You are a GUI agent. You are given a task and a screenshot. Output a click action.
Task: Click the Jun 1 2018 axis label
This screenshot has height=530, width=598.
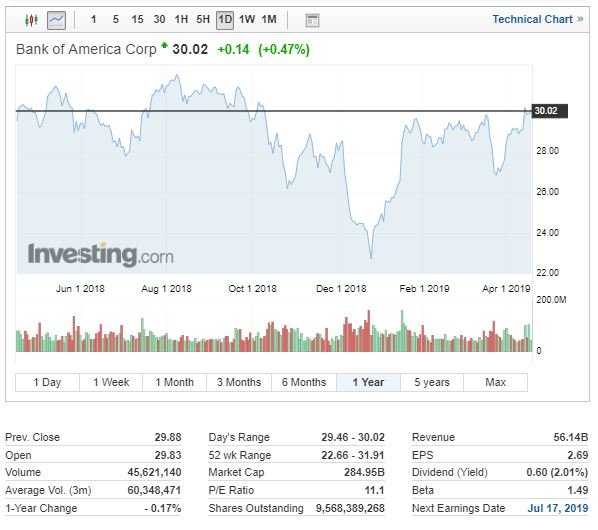80,289
